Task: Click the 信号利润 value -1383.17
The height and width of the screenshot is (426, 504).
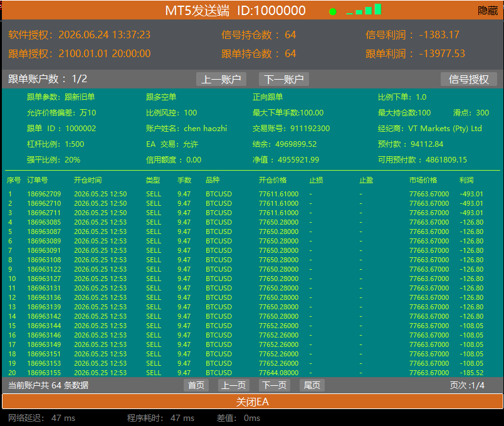Action: tap(439, 35)
